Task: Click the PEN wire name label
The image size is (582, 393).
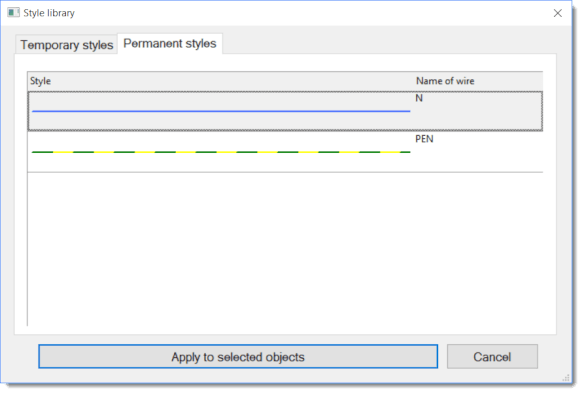Action: tap(424, 139)
